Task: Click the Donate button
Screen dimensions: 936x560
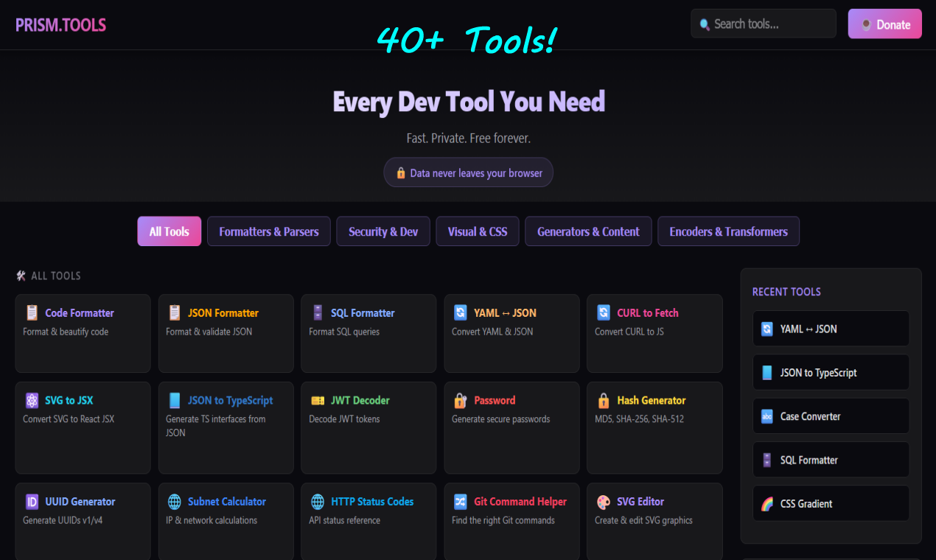Action: pos(884,24)
